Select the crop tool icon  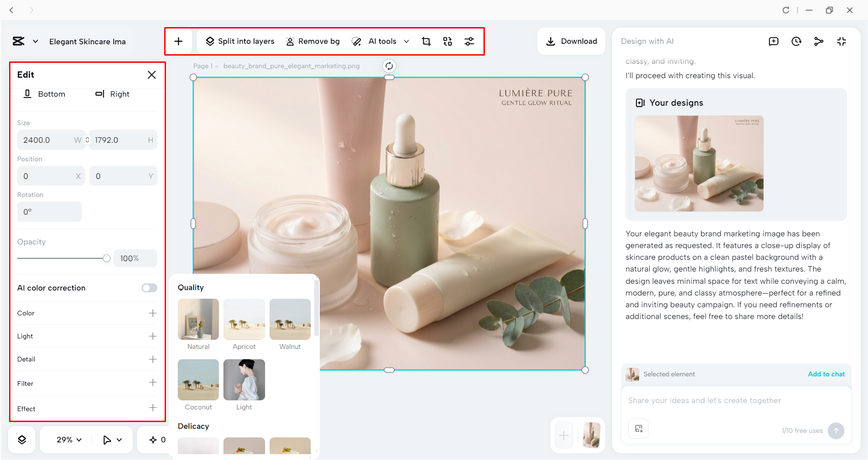pos(426,42)
